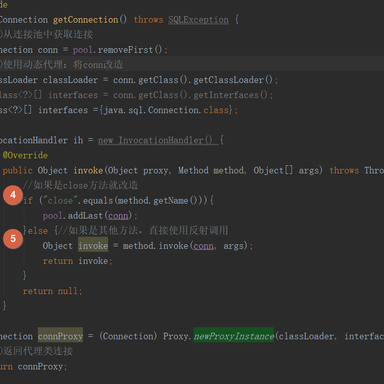The width and height of the screenshot is (384, 384).
Task: Click the 'Method method' parameter
Action: 212,171
